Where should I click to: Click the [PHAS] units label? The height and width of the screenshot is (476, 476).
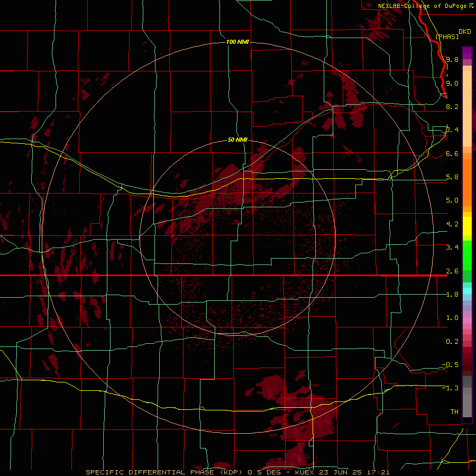pyautogui.click(x=447, y=36)
